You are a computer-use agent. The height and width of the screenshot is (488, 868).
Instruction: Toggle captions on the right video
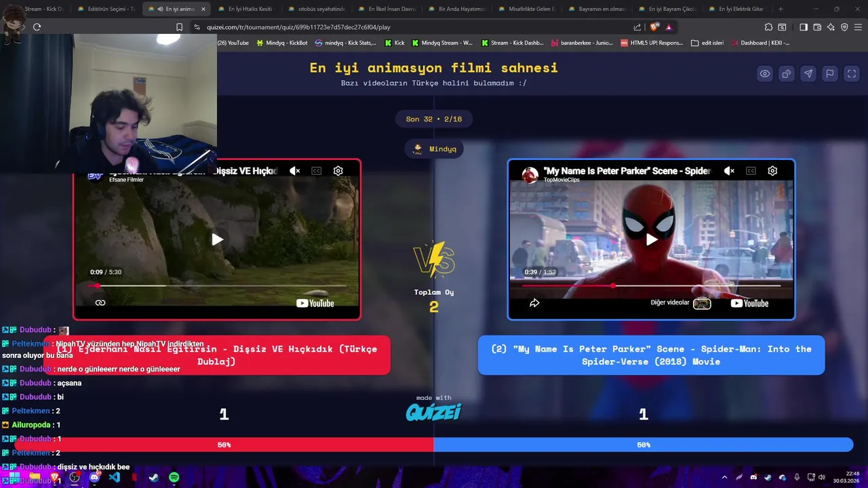751,171
